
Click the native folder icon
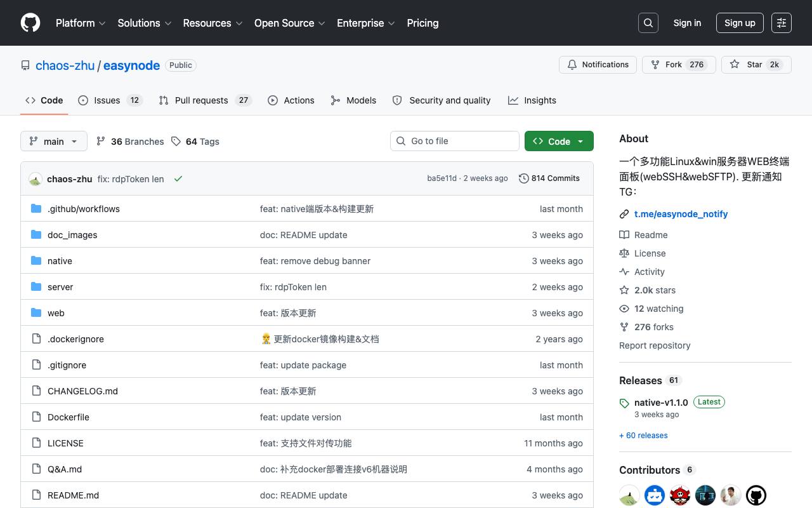[x=36, y=260]
